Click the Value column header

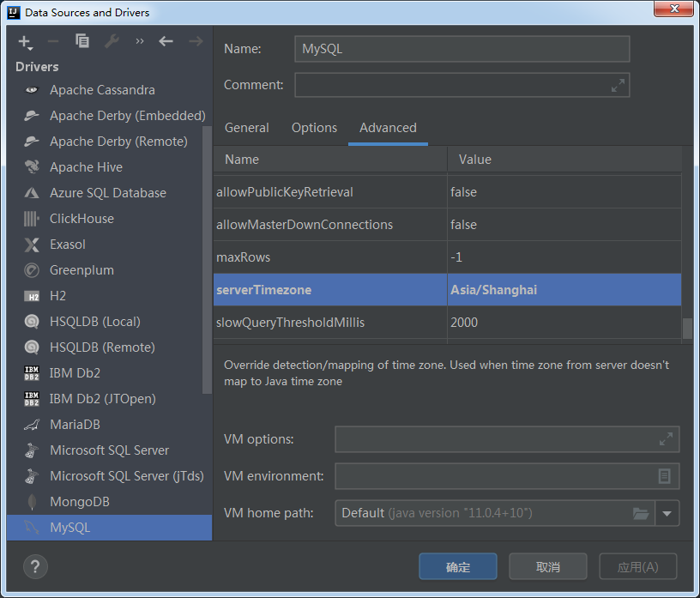(564, 160)
